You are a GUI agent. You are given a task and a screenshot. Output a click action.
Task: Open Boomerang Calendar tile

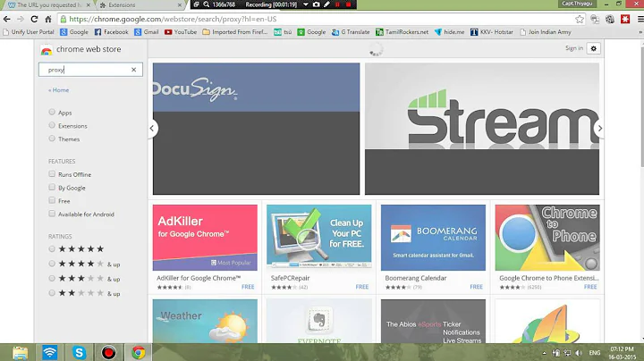(x=433, y=248)
